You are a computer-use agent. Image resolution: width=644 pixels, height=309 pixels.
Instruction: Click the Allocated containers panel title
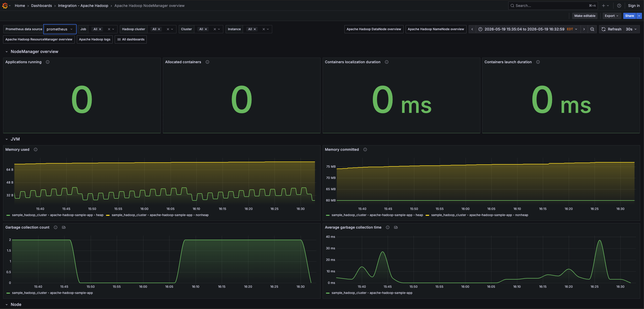(x=183, y=62)
